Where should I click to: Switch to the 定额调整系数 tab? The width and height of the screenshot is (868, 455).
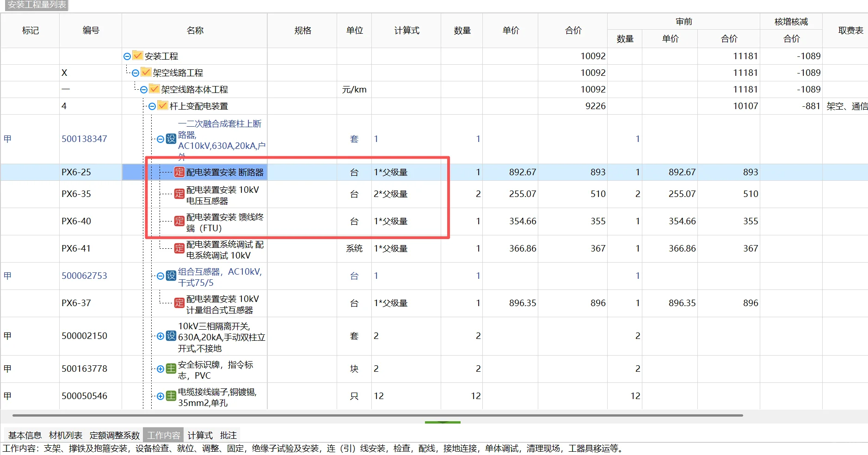[x=115, y=435]
